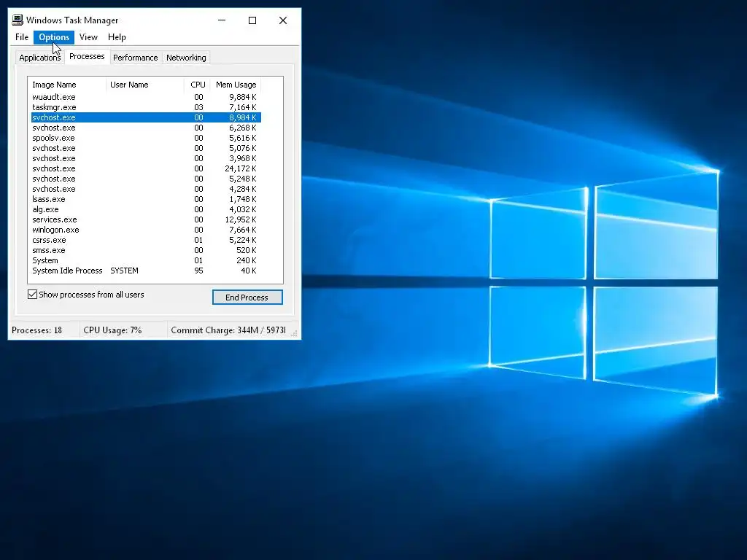Viewport: 747px width, 560px height.
Task: Click the SYSTEM user name cell
Action: click(124, 271)
